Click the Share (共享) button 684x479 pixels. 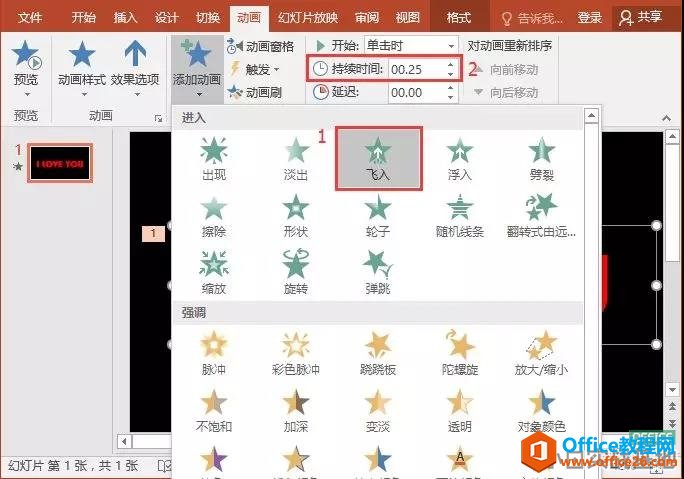[x=640, y=17]
